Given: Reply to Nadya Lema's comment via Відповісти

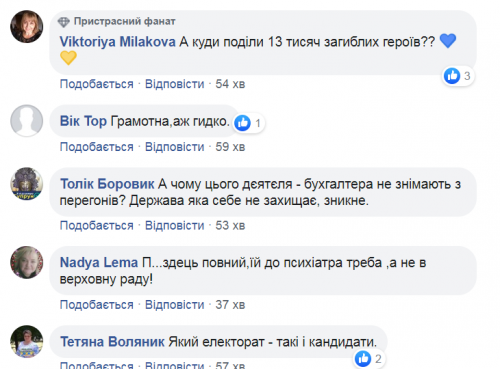Looking at the screenshot, I should (174, 305).
